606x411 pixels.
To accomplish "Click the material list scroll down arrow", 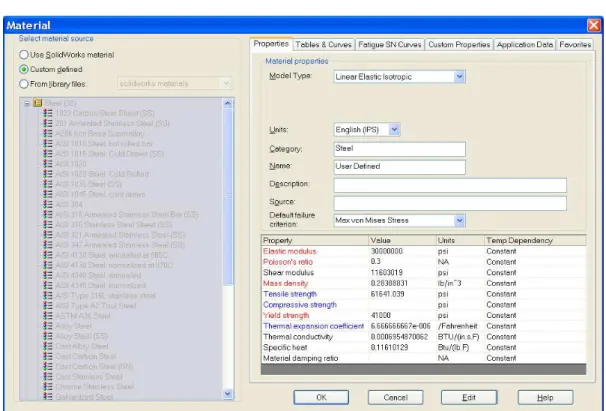I will (228, 394).
